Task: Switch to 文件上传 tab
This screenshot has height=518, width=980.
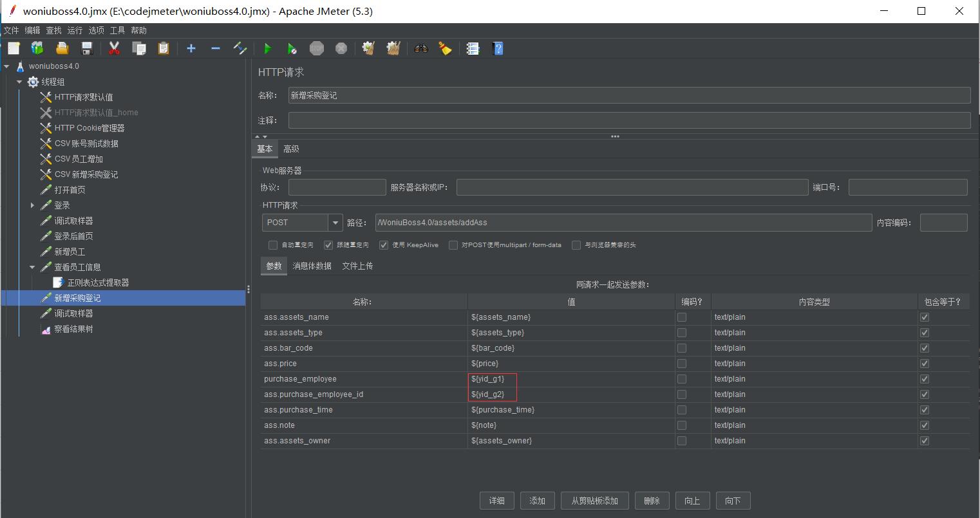Action: 357,266
